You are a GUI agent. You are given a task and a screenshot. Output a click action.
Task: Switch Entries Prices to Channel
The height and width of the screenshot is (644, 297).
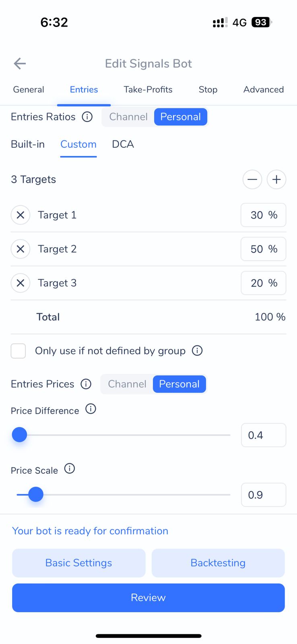(x=127, y=384)
